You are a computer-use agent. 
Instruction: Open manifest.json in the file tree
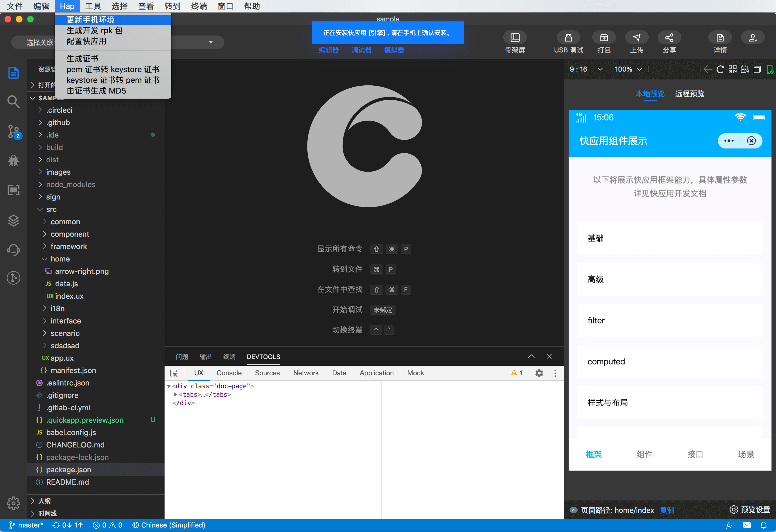pos(73,370)
